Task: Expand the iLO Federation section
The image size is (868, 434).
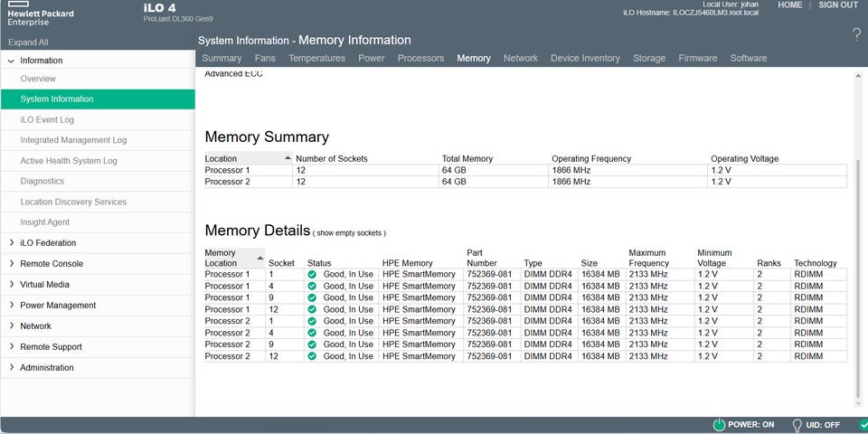Action: pyautogui.click(x=11, y=243)
